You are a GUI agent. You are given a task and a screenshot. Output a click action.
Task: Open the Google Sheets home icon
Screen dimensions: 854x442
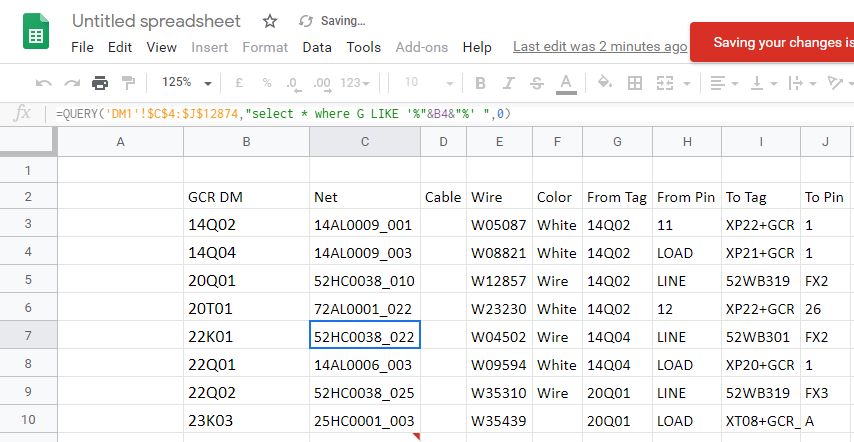[36, 30]
